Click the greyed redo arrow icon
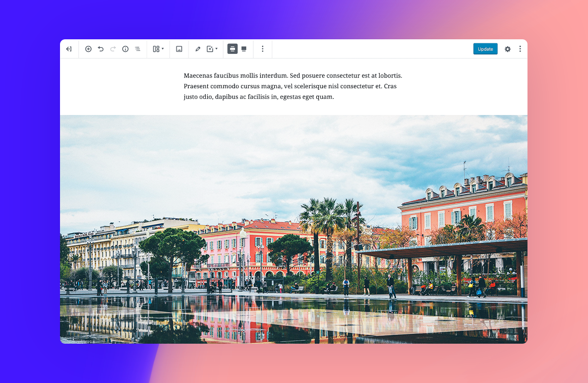588x383 pixels. point(113,49)
